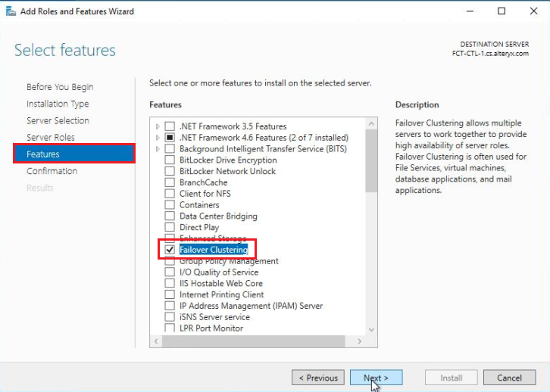
Task: Go back with the Previous button
Action: click(x=318, y=378)
